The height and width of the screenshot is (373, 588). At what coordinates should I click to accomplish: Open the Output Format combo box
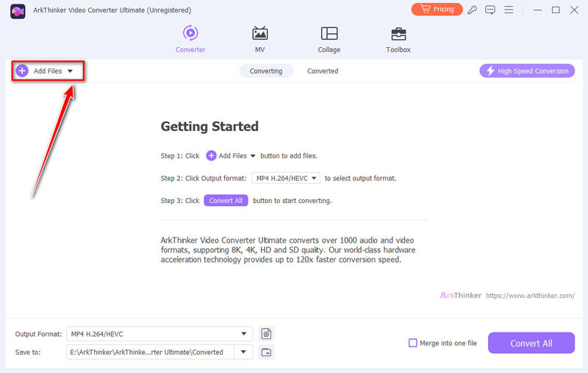coord(159,333)
